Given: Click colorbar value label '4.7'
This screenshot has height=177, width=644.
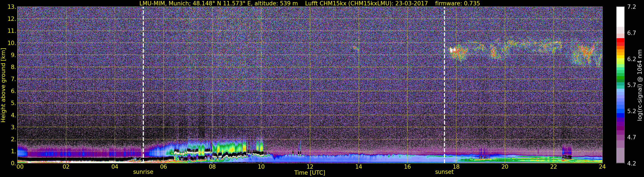Looking at the screenshot, I should coord(632,137).
